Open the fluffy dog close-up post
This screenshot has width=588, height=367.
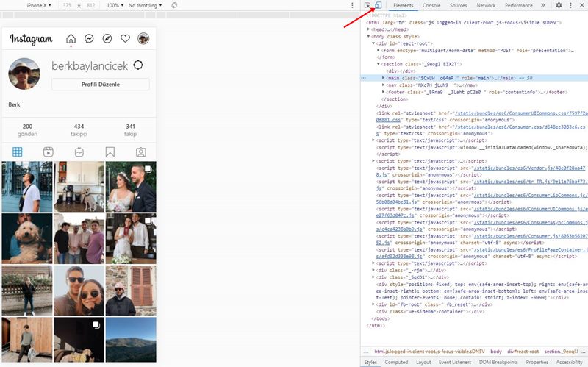(27, 238)
